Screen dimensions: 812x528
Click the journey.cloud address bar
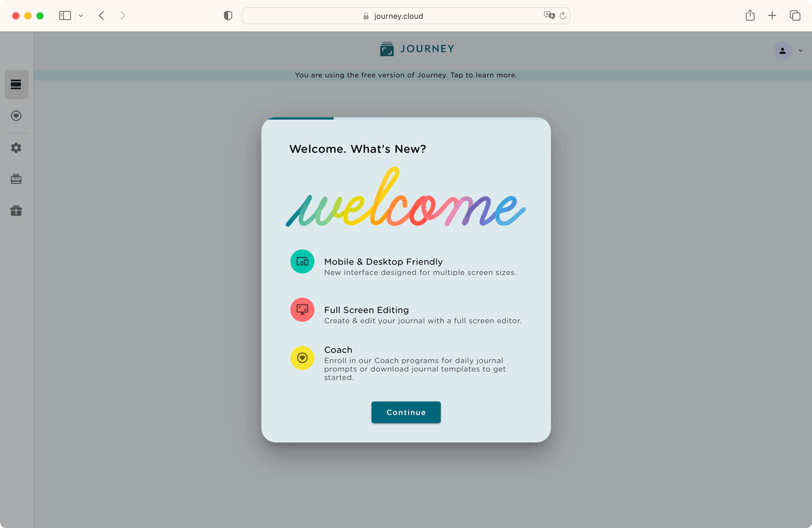pos(406,16)
